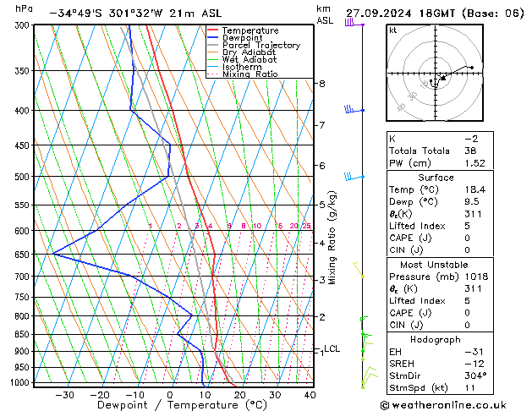Click the SREH value '-12'
Viewport: 532px width, 411px height.
click(x=474, y=364)
